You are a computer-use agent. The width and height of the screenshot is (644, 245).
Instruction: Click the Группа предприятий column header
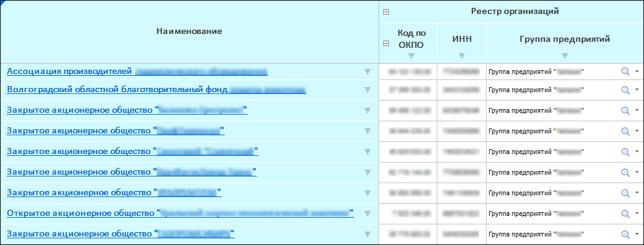[564, 39]
